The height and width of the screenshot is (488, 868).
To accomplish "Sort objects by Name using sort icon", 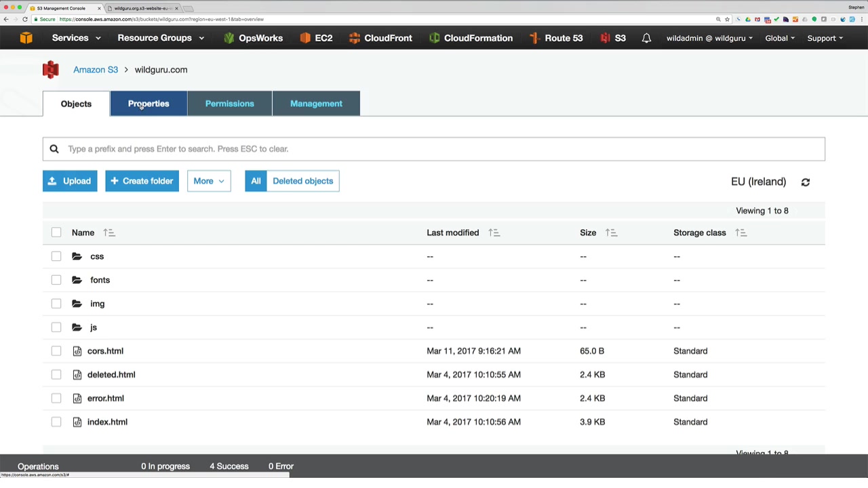I will pyautogui.click(x=109, y=232).
